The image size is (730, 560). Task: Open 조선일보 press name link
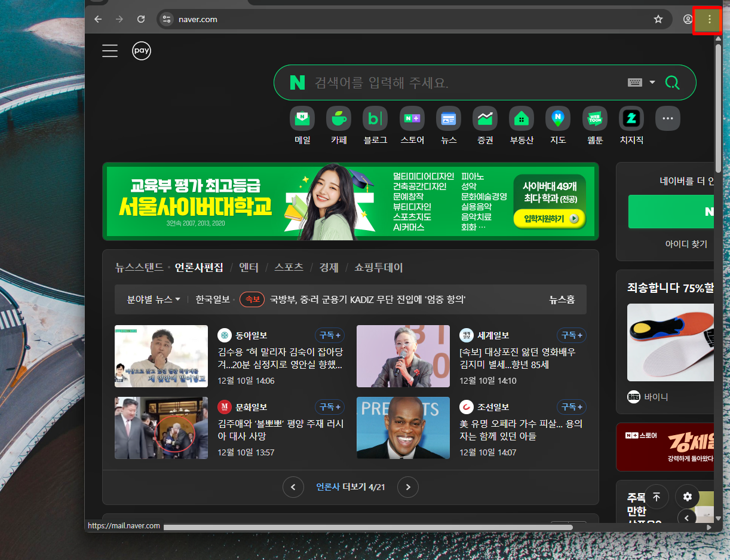coord(493,407)
